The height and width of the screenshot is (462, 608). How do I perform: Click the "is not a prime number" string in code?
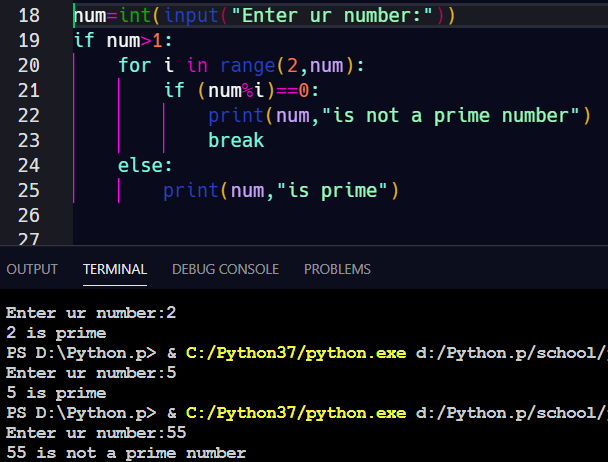coord(455,115)
